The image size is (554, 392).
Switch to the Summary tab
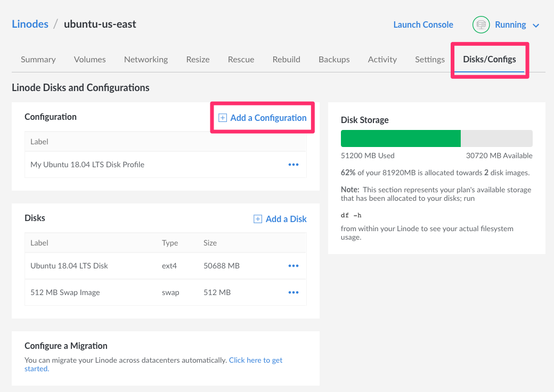click(38, 59)
